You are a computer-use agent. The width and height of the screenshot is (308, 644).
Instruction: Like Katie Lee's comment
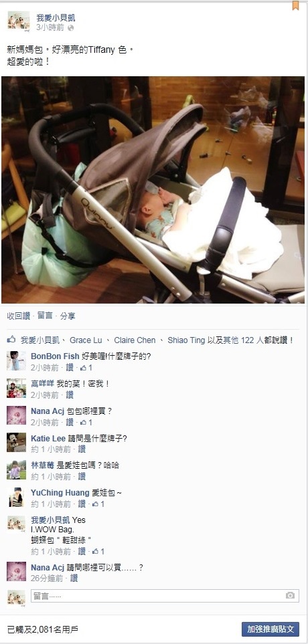point(82,449)
